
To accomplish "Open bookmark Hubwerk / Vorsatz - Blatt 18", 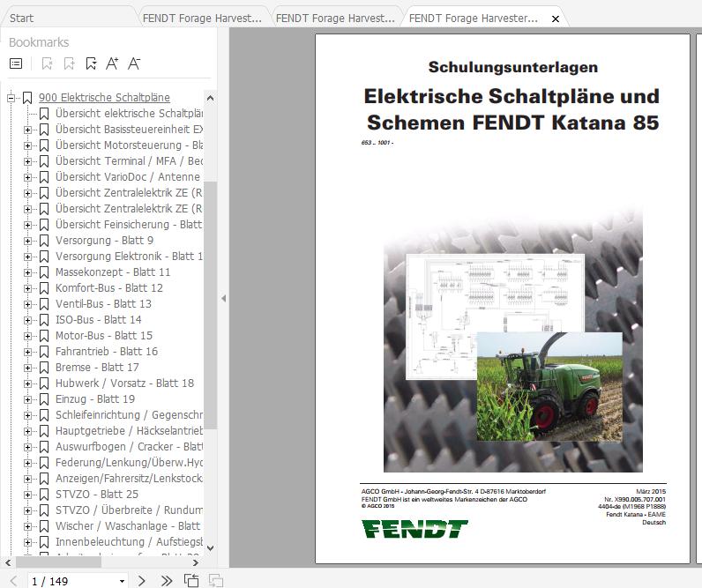I will click(x=124, y=383).
